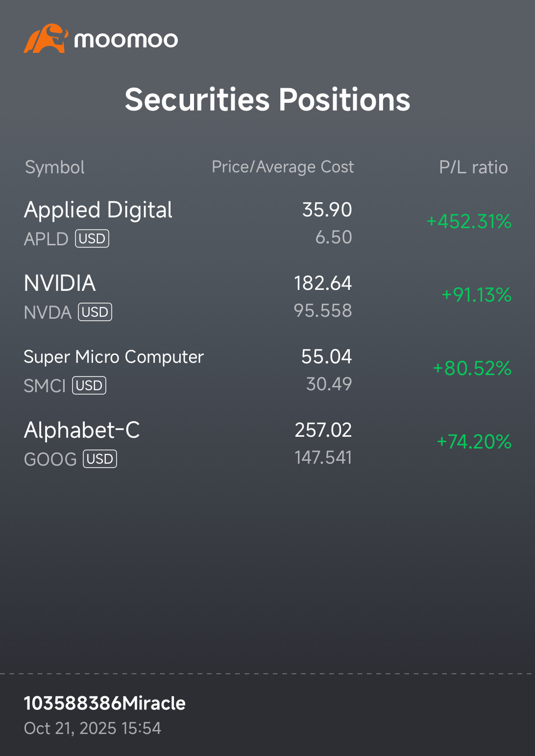Open the Alphabet-C position
This screenshot has height=756, width=535.
coord(82,430)
